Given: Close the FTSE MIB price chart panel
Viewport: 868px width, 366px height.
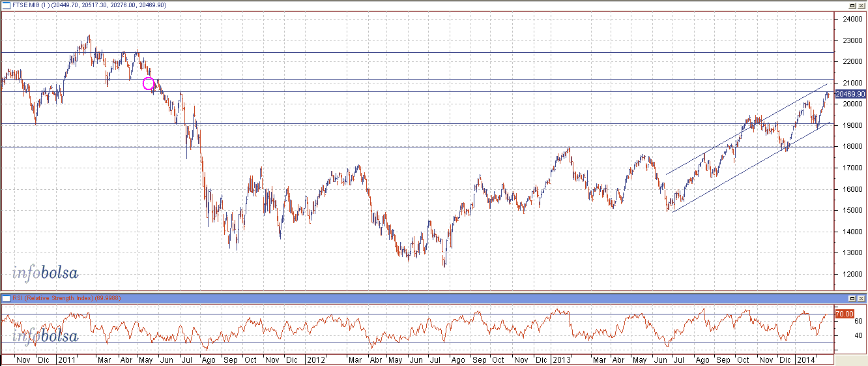Looking at the screenshot, I should coord(861,5).
